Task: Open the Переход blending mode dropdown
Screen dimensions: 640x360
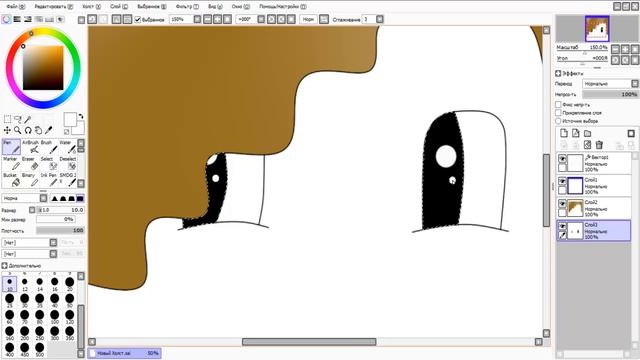Action: point(610,83)
